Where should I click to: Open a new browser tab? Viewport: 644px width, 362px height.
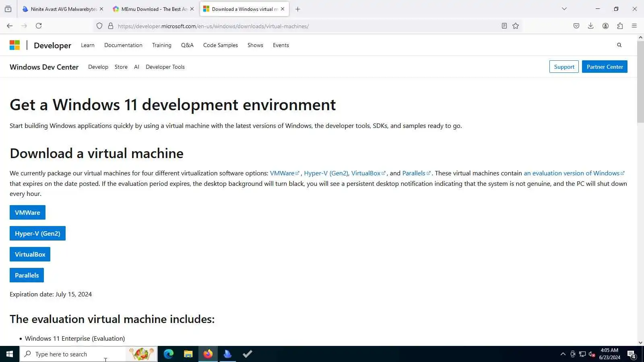pos(298,9)
